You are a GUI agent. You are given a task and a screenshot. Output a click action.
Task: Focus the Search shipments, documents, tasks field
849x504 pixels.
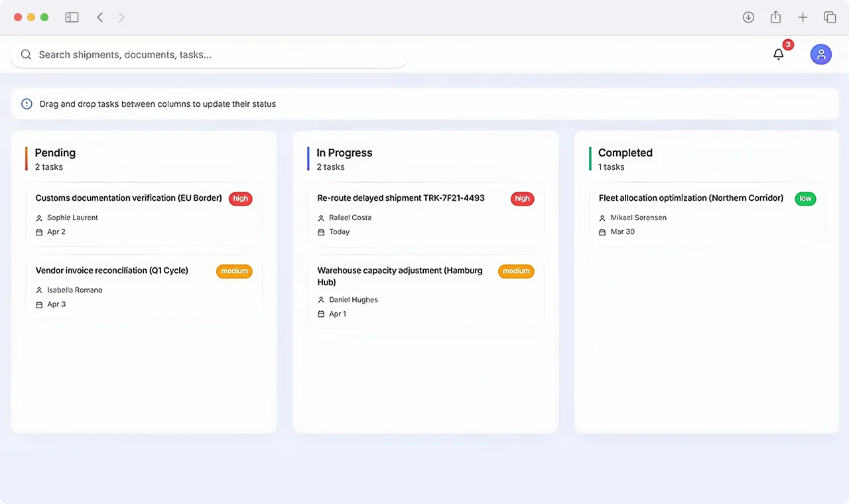tap(210, 54)
